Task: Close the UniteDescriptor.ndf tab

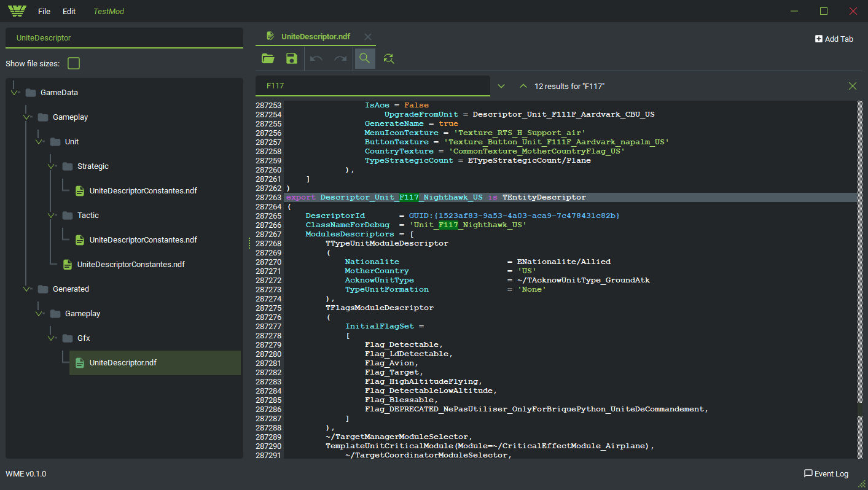Action: [x=368, y=37]
